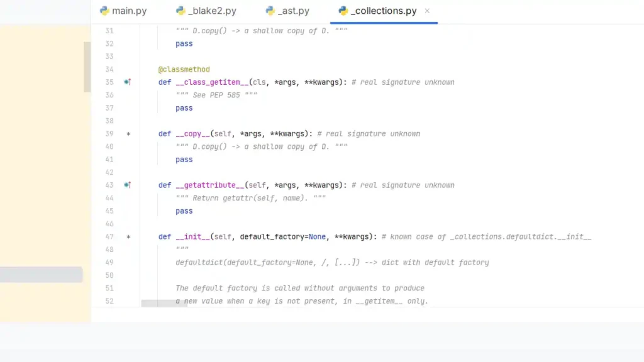The image size is (644, 362).
Task: Close the _collections.py tab
Action: tap(427, 11)
